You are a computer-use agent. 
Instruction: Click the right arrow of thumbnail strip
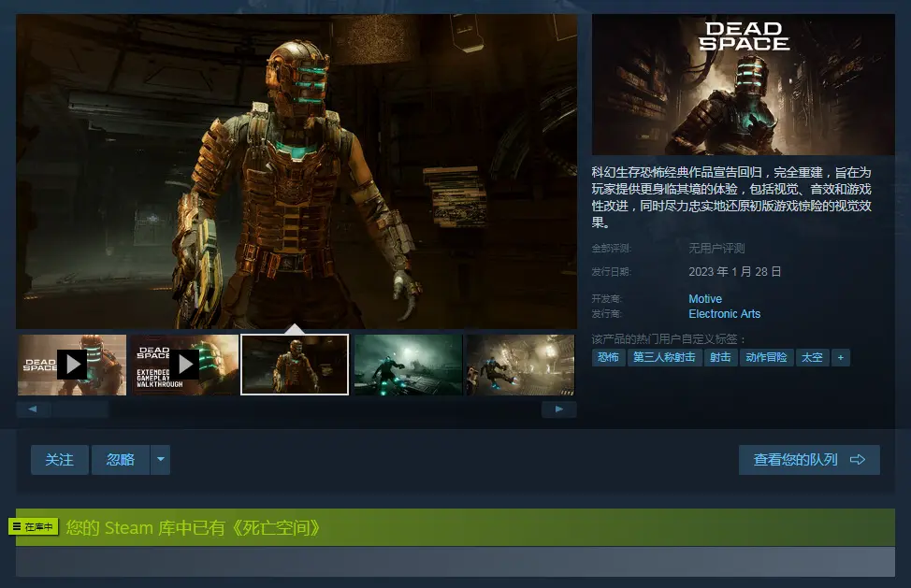tap(559, 409)
